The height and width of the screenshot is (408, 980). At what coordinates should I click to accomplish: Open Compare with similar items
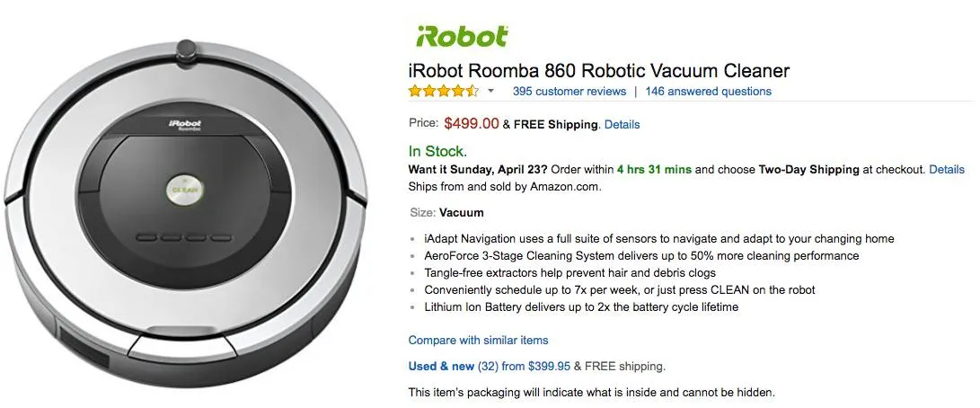click(x=478, y=340)
